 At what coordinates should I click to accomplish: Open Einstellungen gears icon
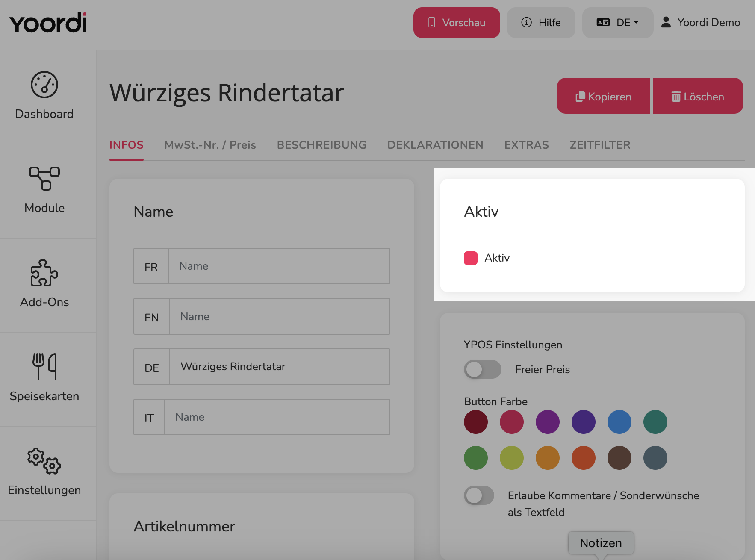pyautogui.click(x=44, y=461)
